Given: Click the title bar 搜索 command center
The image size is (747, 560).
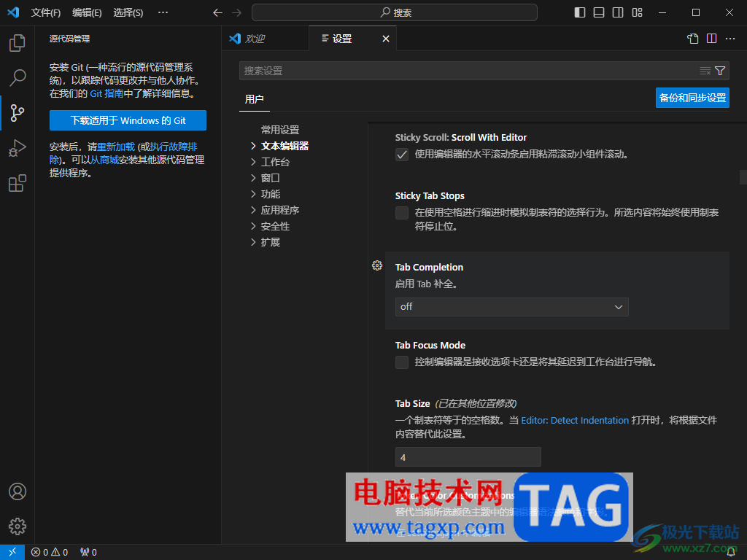Looking at the screenshot, I should tap(395, 13).
